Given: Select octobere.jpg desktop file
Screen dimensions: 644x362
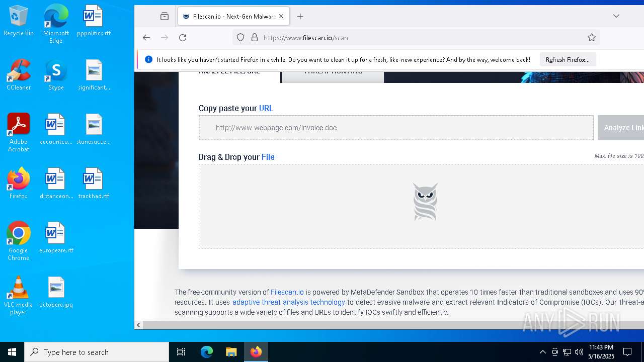Looking at the screenshot, I should pos(56,293).
